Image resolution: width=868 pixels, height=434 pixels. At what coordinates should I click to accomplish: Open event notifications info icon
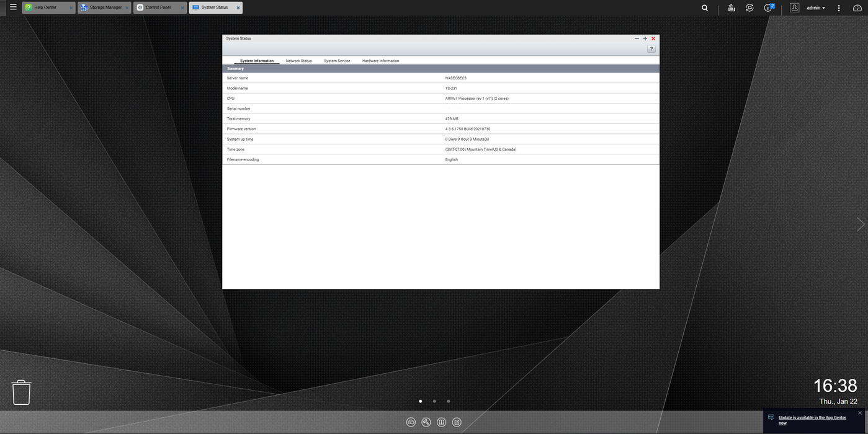tap(769, 8)
